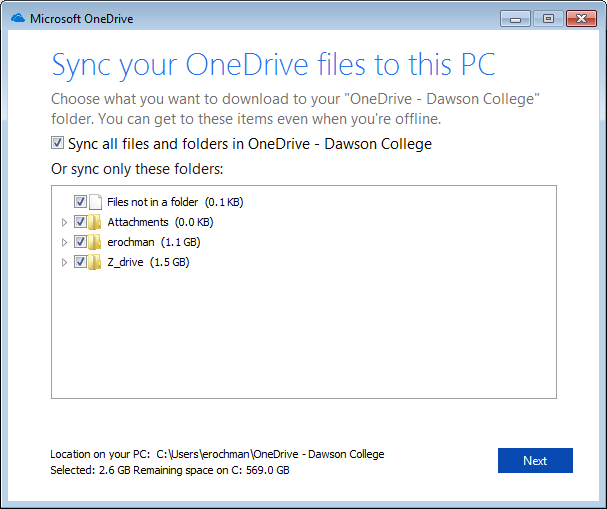
Task: Click the blank file icon for loose files
Action: pos(95,202)
